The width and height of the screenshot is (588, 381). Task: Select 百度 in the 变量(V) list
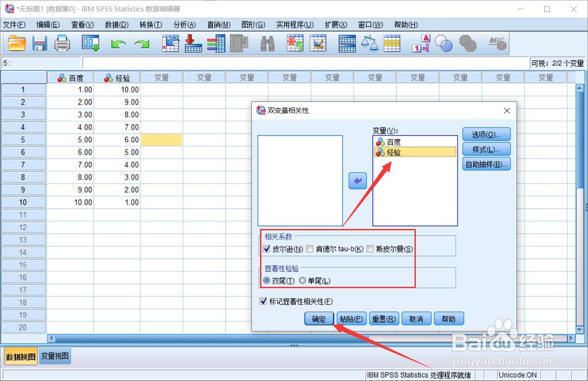[x=415, y=142]
